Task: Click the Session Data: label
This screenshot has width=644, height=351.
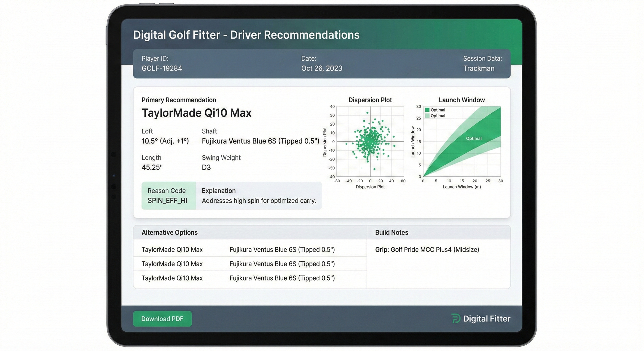Action: [483, 58]
